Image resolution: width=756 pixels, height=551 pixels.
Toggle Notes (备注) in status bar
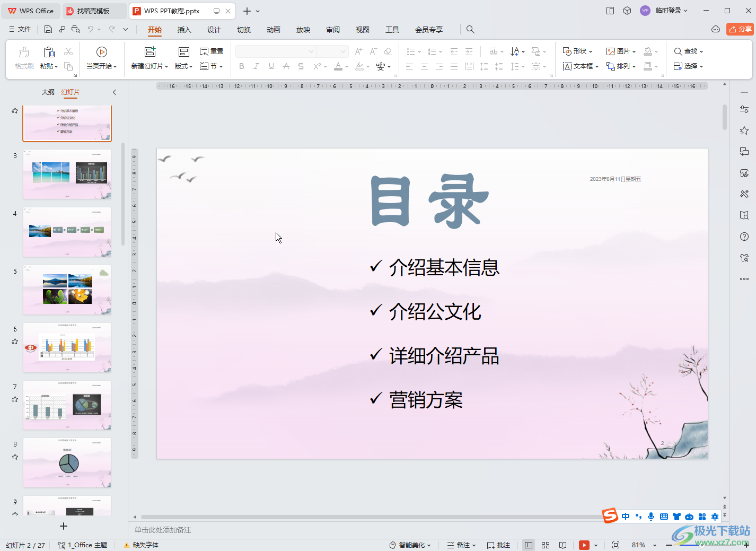(461, 545)
